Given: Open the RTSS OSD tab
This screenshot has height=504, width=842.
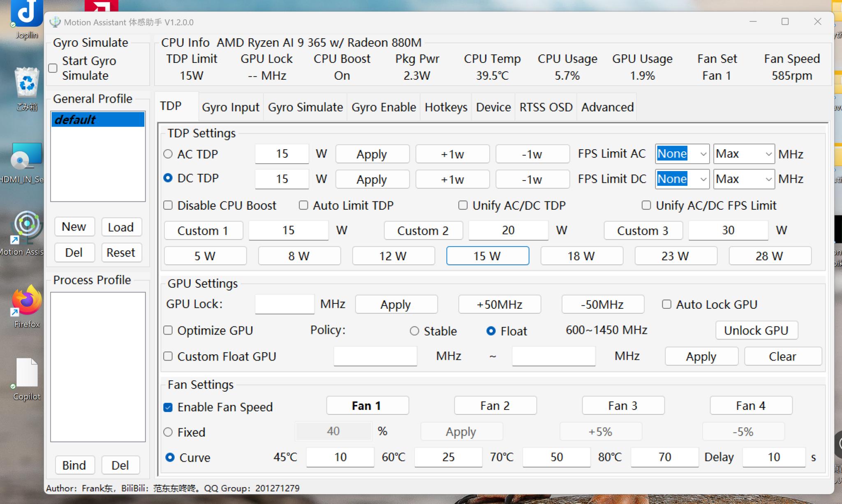Looking at the screenshot, I should [x=546, y=107].
